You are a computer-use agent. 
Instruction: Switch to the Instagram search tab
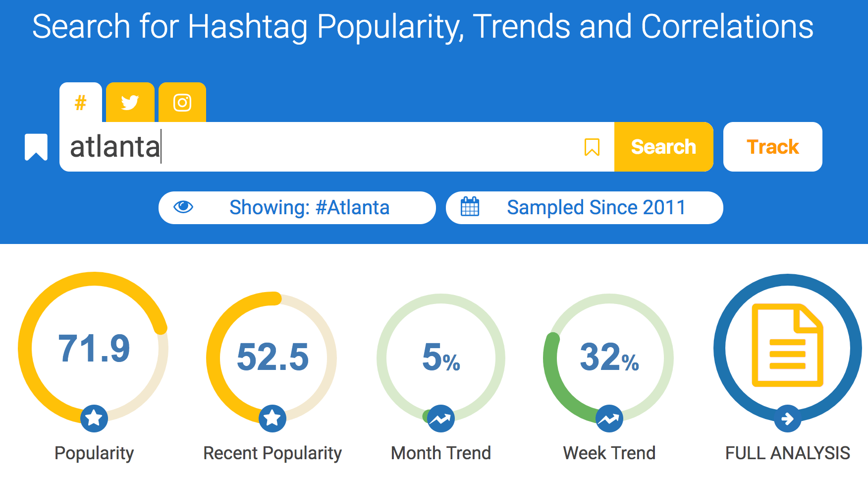point(182,103)
